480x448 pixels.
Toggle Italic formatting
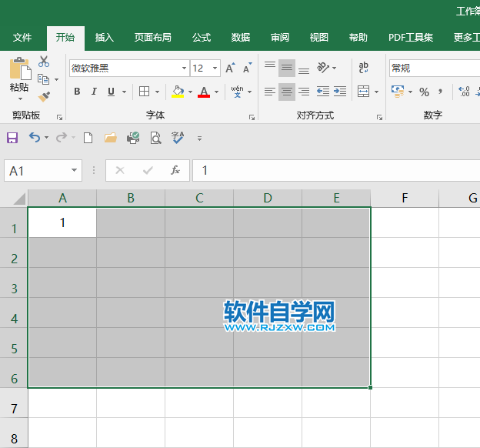[94, 92]
